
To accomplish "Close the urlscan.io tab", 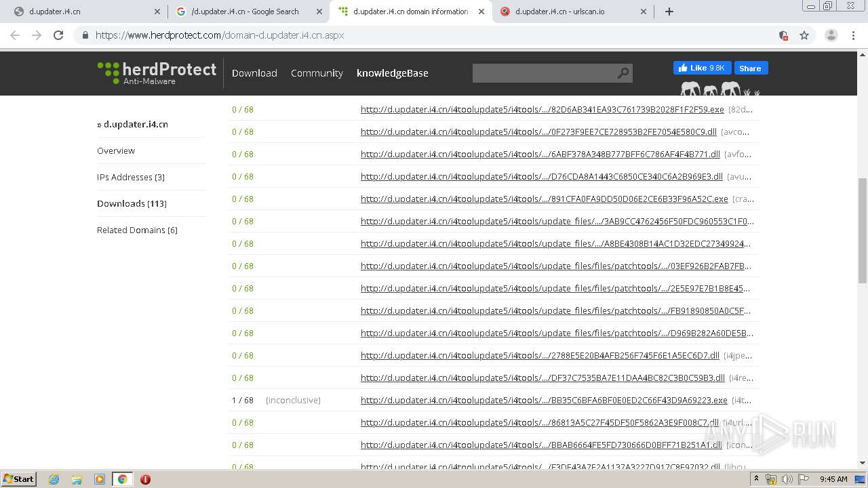I will (644, 12).
